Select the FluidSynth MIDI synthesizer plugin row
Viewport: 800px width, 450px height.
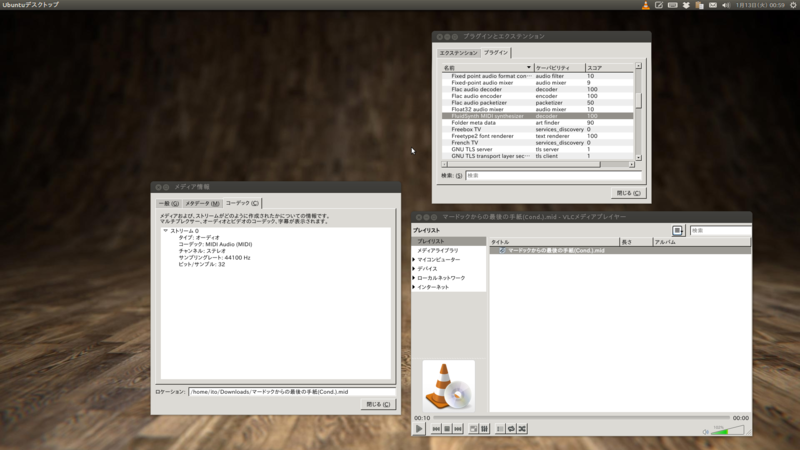(537, 116)
